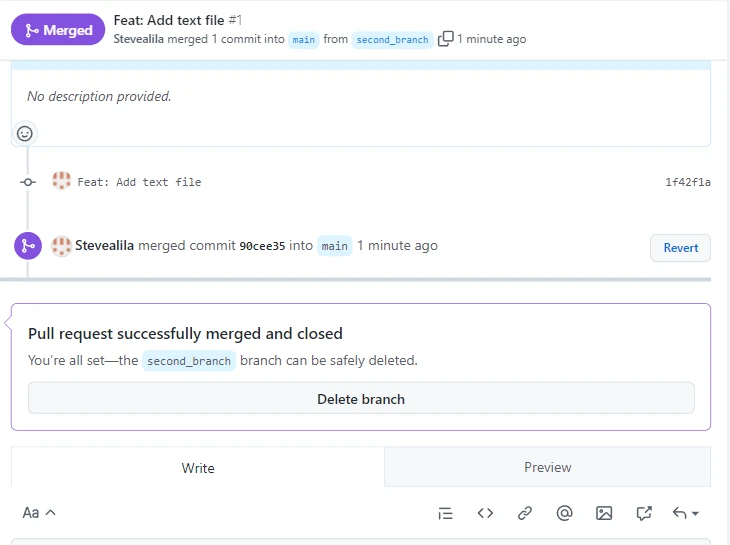Click the numbered list formatting icon

pyautogui.click(x=446, y=513)
